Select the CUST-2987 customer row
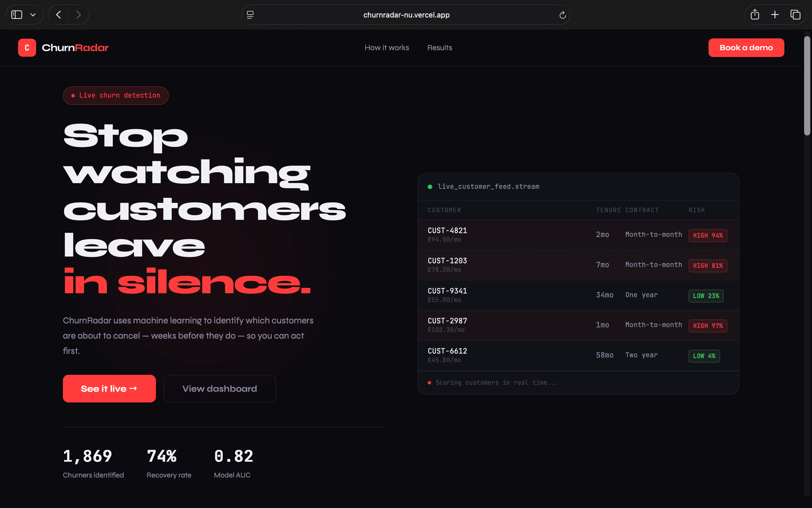Screen dimensions: 812x508 [579, 325]
